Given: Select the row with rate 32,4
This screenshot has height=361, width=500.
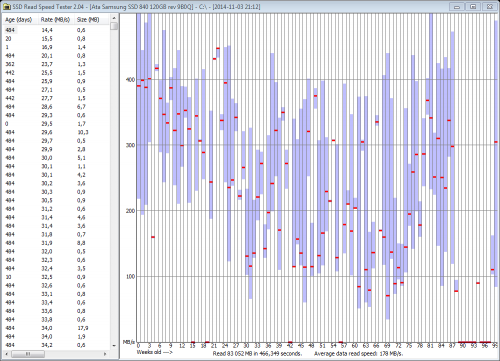Looking at the screenshot, I should 56,268.
